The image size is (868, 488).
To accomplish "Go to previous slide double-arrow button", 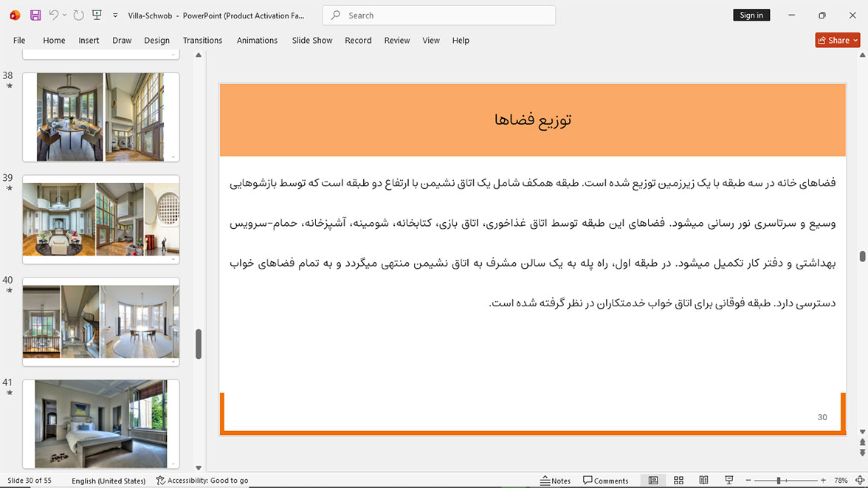I will click(x=862, y=442).
